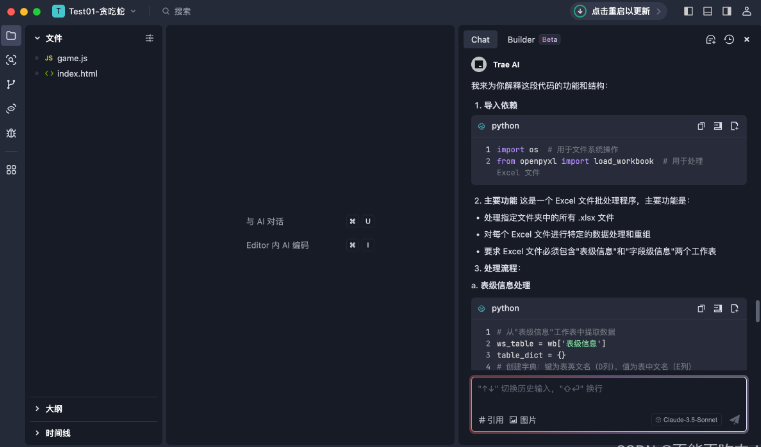The width and height of the screenshot is (761, 447).
Task: Open the Debug (bug) sidebar icon
Action: [x=11, y=132]
